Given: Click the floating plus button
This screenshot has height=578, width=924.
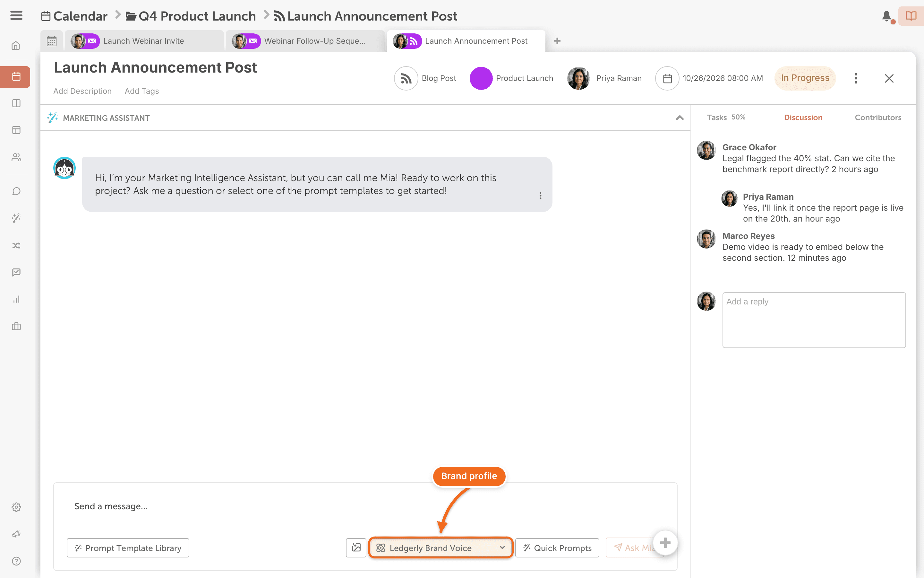Looking at the screenshot, I should (x=665, y=542).
